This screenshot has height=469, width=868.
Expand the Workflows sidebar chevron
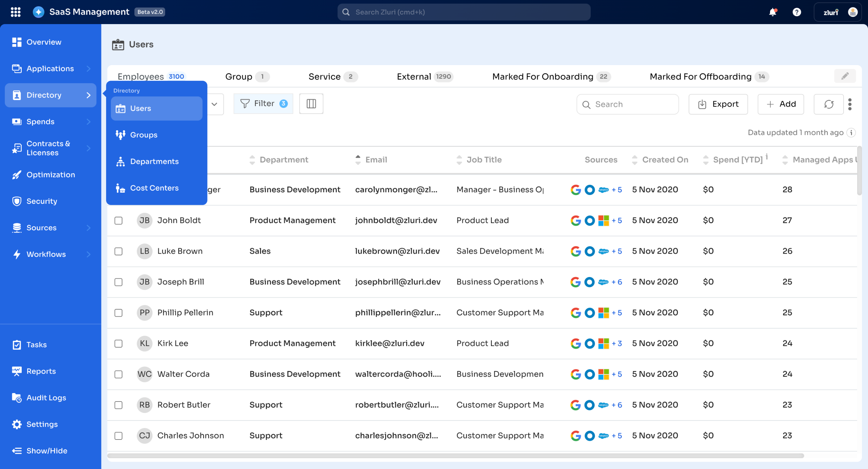pyautogui.click(x=88, y=254)
